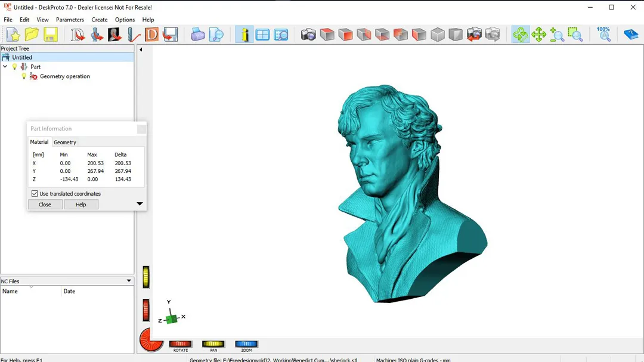
Task: Open the File menu
Action: [x=8, y=20]
